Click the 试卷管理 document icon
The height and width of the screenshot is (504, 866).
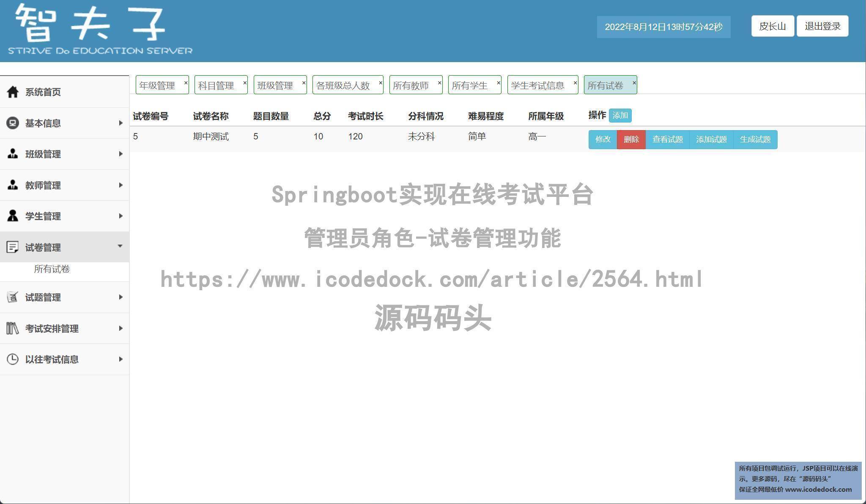13,247
